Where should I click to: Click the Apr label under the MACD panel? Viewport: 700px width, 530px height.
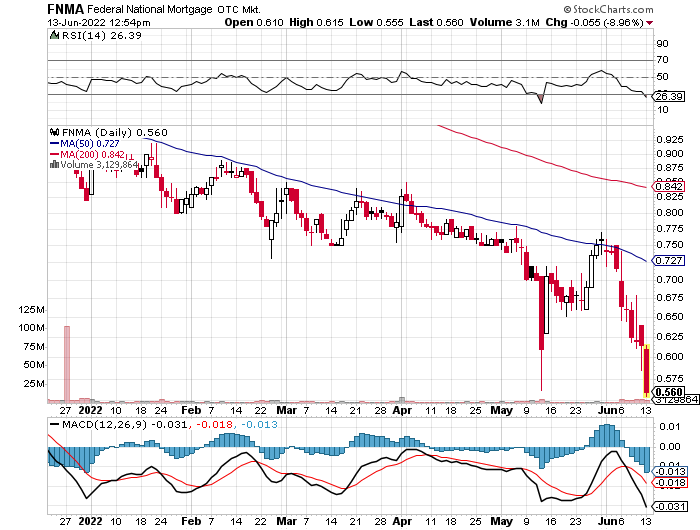(402, 521)
